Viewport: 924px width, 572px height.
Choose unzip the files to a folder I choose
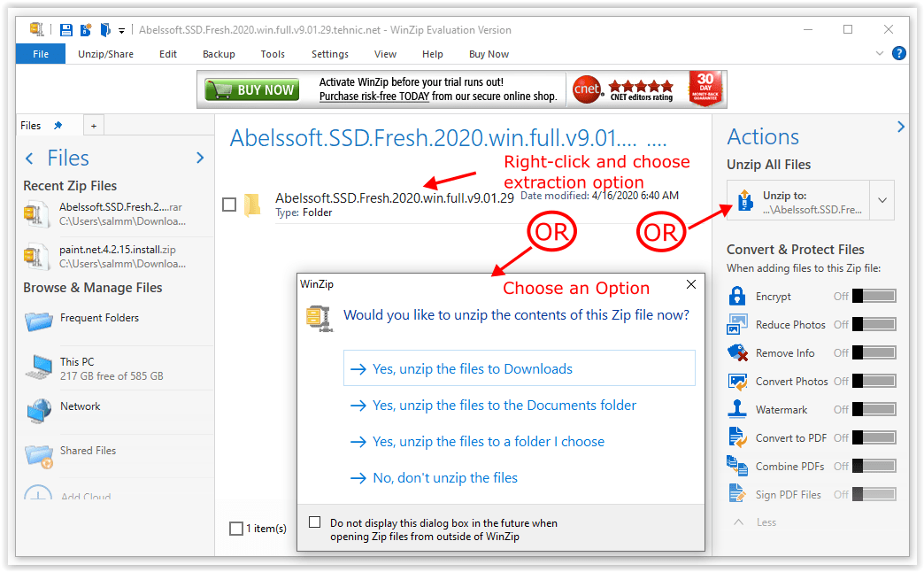pyautogui.click(x=478, y=442)
